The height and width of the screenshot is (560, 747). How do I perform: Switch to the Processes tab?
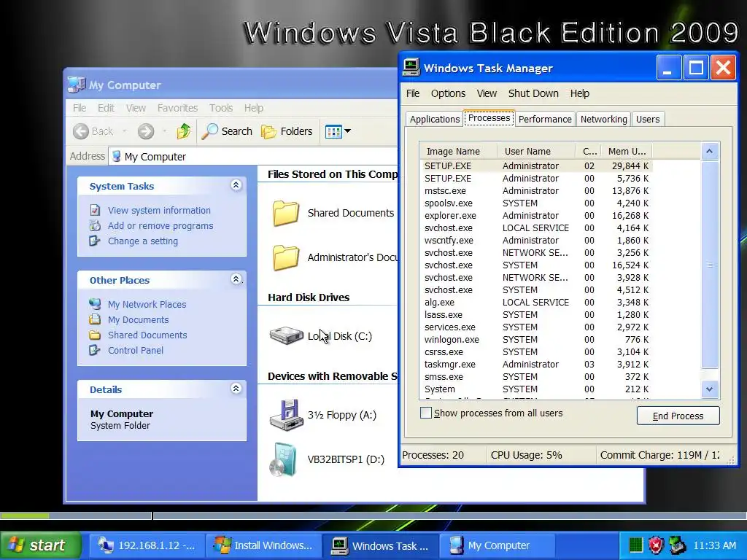click(489, 117)
